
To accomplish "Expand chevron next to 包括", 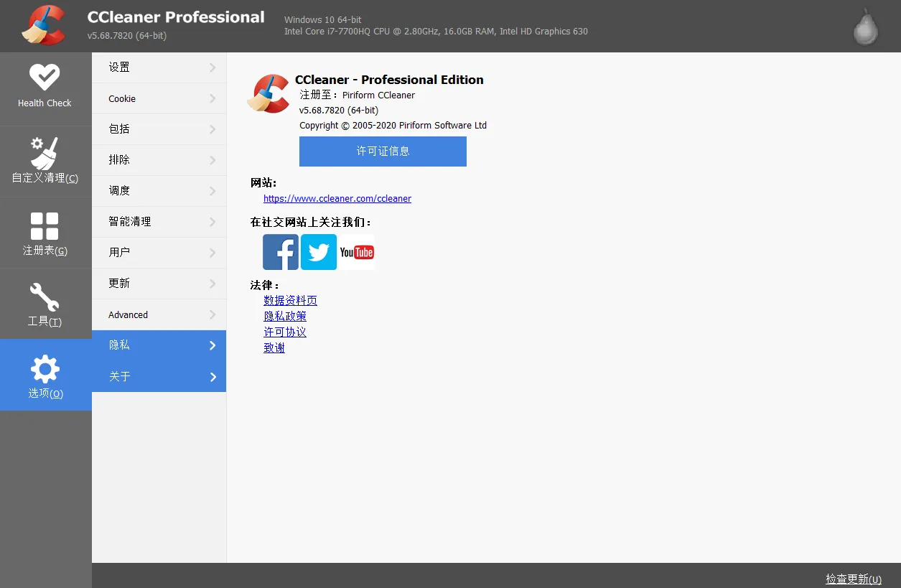I will pyautogui.click(x=213, y=129).
